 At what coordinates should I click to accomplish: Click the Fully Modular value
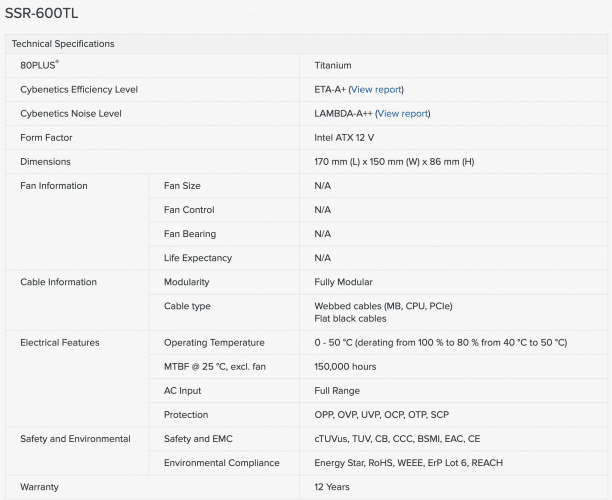click(344, 282)
